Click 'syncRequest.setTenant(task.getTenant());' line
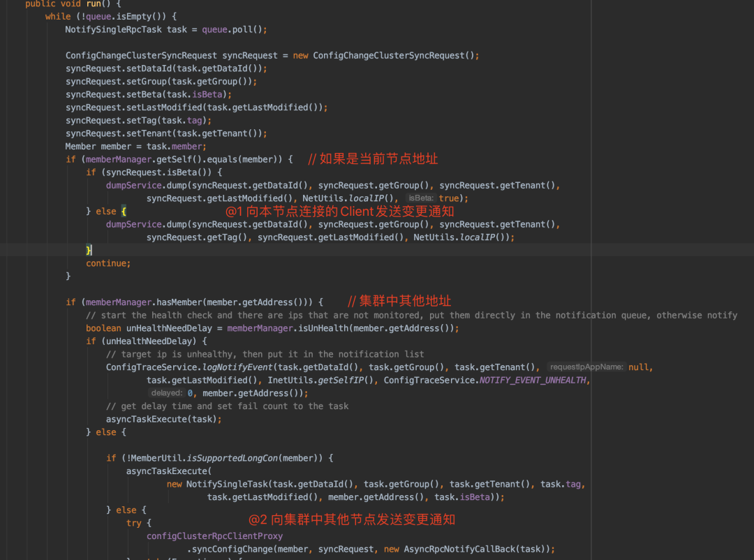Image resolution: width=754 pixels, height=560 pixels. click(x=166, y=133)
